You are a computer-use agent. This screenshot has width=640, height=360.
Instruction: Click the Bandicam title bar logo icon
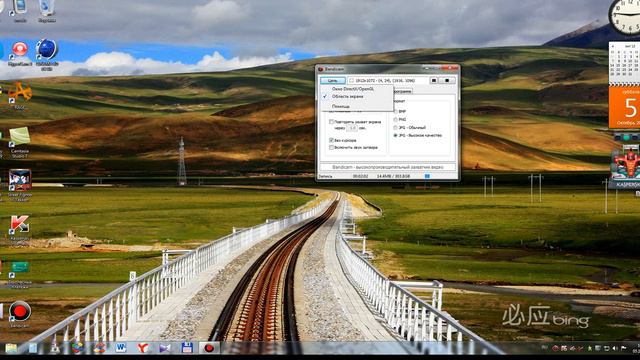pyautogui.click(x=320, y=69)
